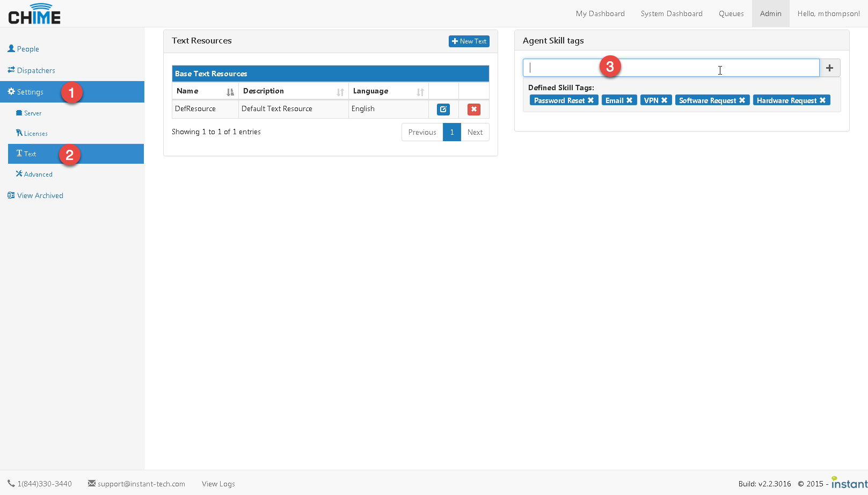868x495 pixels.
Task: Open View Archived in sidebar
Action: coord(35,195)
